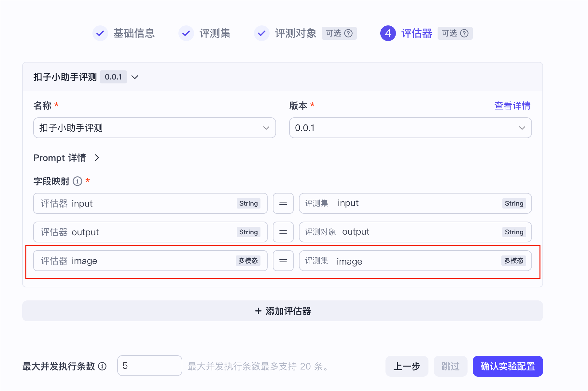The width and height of the screenshot is (588, 391).
Task: Click the String tag in 评估器 output row
Action: (248, 232)
